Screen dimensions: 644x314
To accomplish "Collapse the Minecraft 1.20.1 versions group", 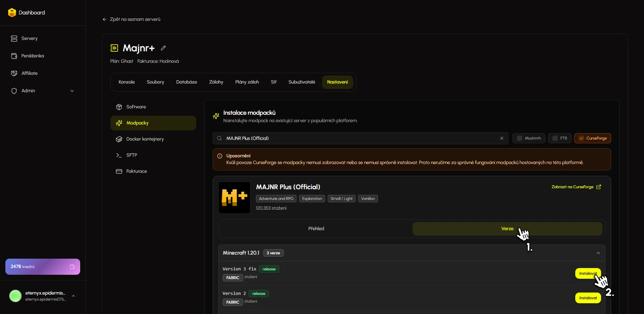I will [598, 253].
